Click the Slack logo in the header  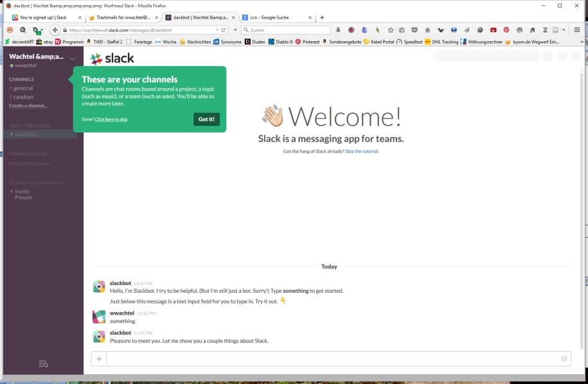112,58
